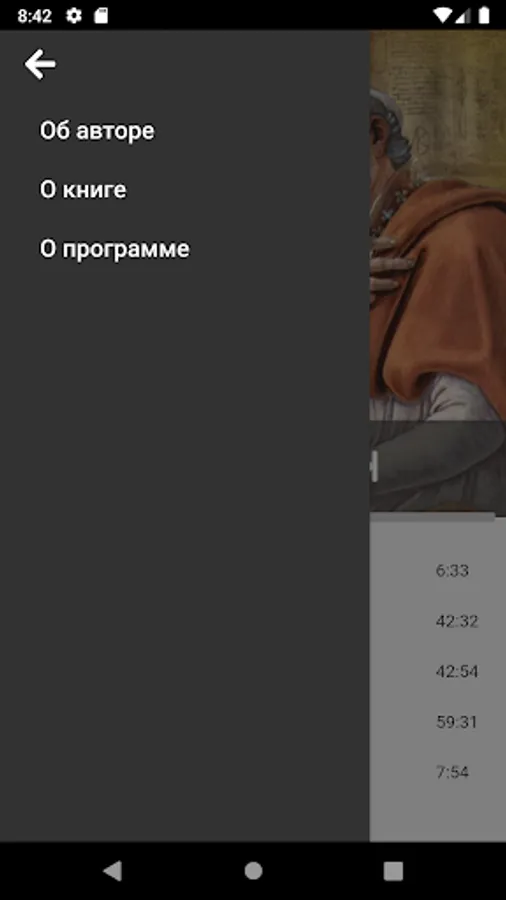Select the track lasting 42:54
This screenshot has height=900, width=506.
pyautogui.click(x=438, y=672)
